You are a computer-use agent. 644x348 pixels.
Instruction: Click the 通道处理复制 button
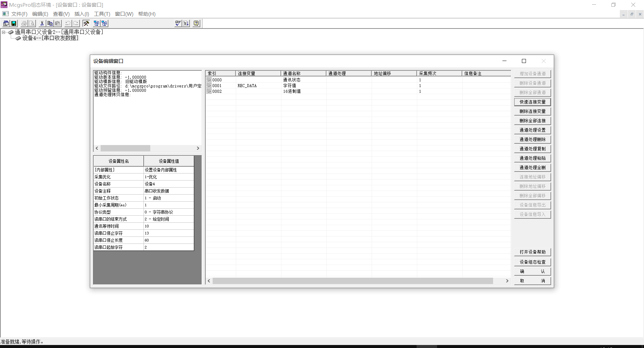[532, 149]
